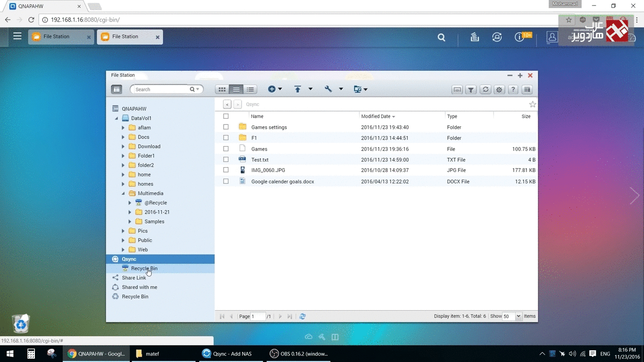Image resolution: width=644 pixels, height=362 pixels.
Task: Expand the aflam folder
Action: tap(123, 128)
